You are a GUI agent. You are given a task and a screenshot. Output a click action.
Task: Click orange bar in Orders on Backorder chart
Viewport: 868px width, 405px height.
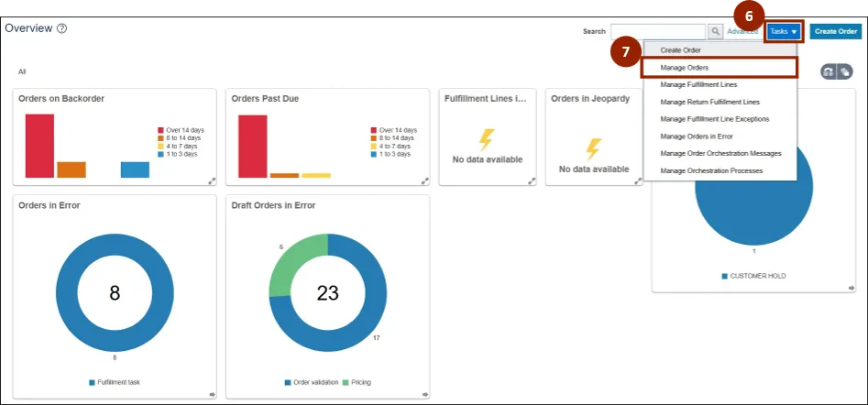coord(71,170)
